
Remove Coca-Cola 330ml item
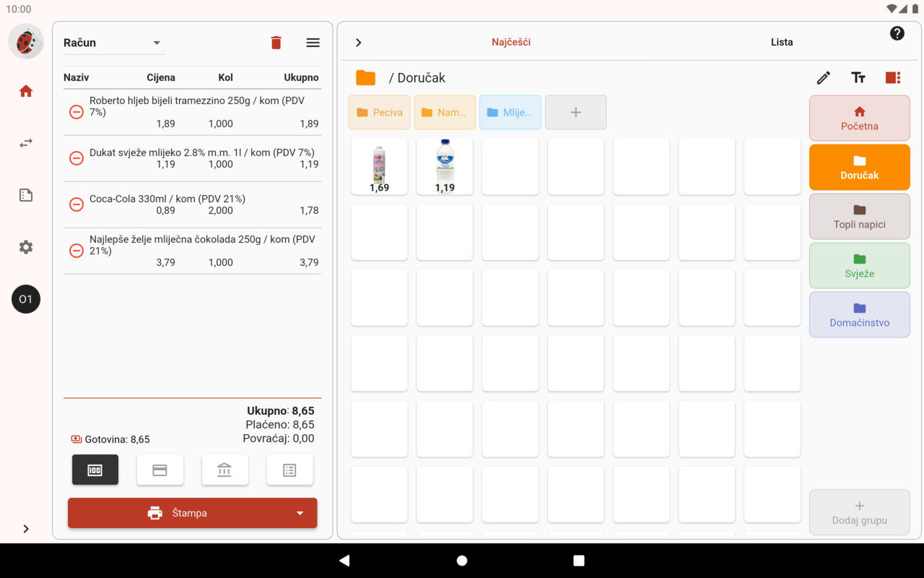coord(76,204)
